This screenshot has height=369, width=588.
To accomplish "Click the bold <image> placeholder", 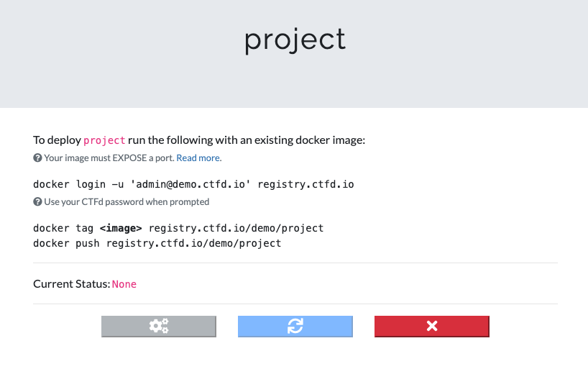I will coord(121,228).
